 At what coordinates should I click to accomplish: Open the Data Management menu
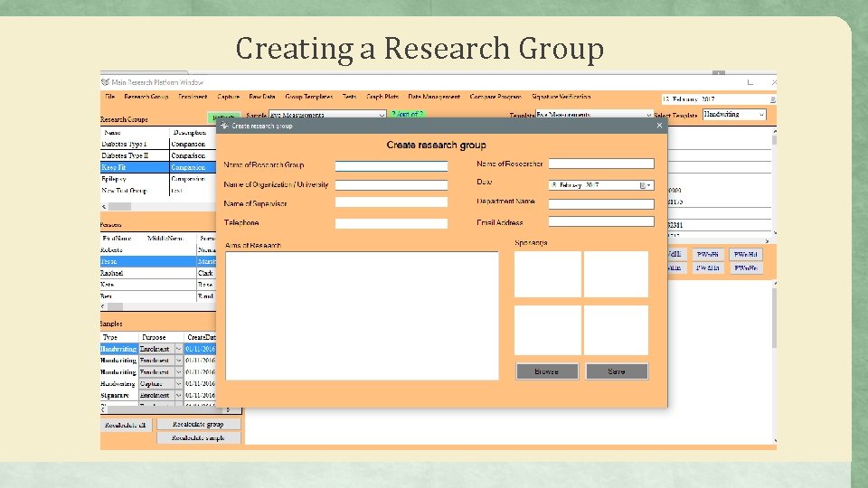click(x=434, y=97)
